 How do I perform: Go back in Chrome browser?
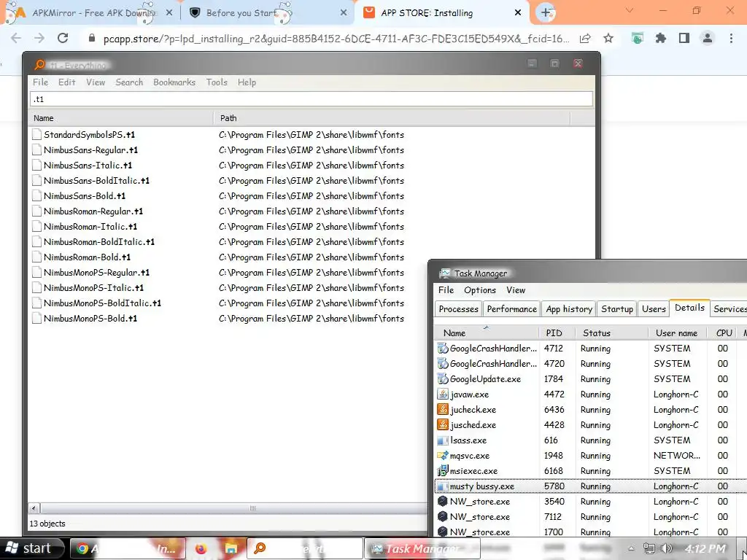coord(16,38)
